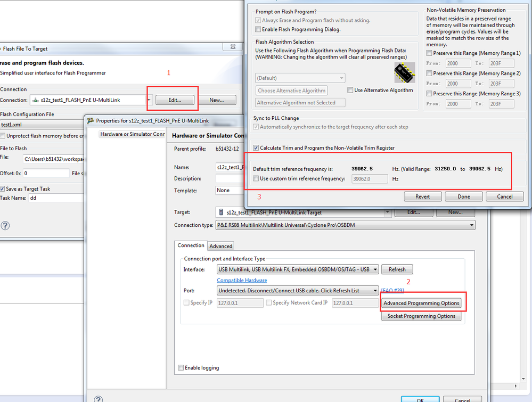
Task: Click Edit button next to Target
Action: tap(414, 212)
